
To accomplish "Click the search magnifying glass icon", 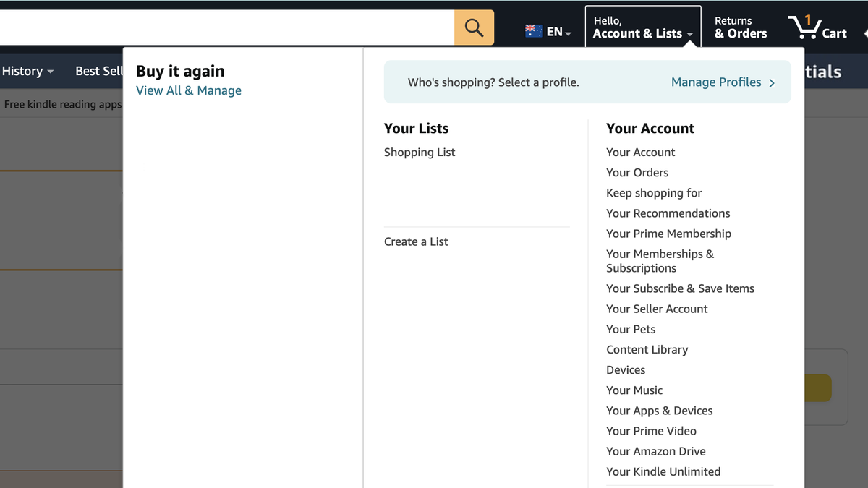I will (474, 27).
